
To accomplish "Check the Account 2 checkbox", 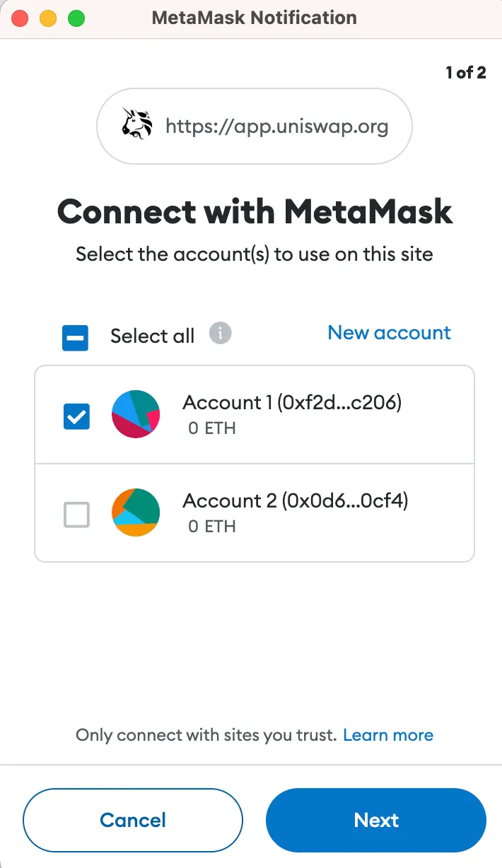I will click(76, 514).
